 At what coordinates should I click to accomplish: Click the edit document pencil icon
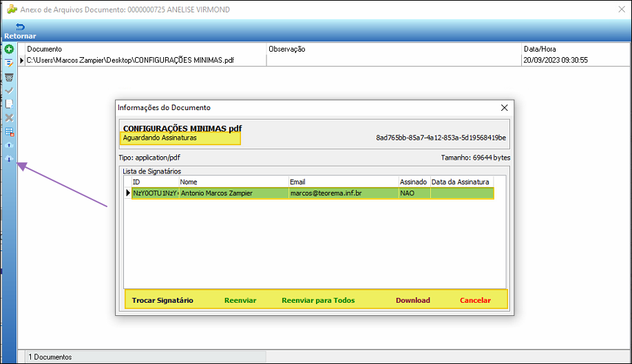pos(9,63)
